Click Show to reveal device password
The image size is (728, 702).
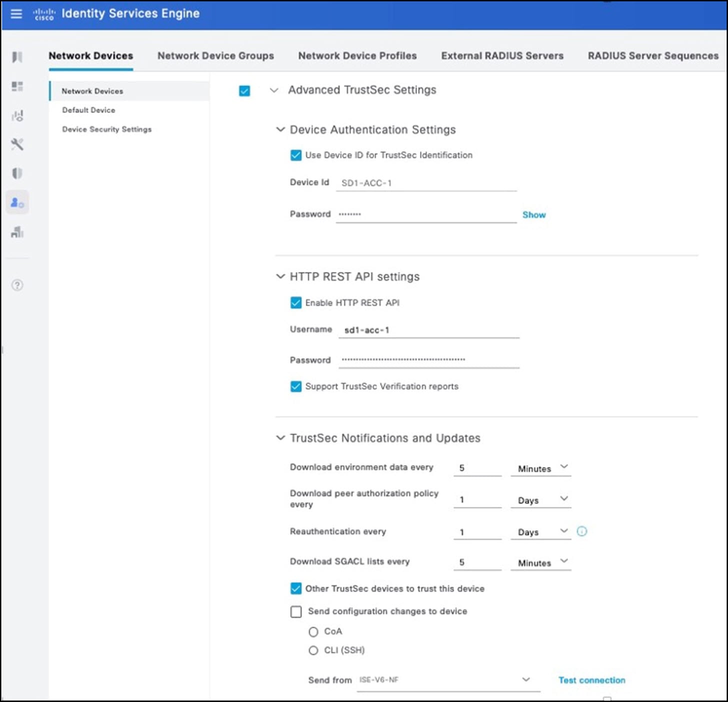tap(534, 214)
